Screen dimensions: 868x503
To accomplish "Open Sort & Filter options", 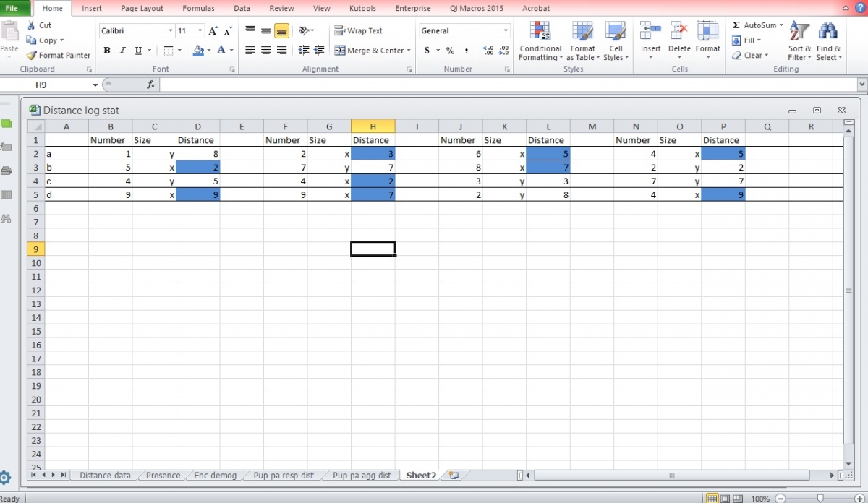I will click(x=799, y=40).
